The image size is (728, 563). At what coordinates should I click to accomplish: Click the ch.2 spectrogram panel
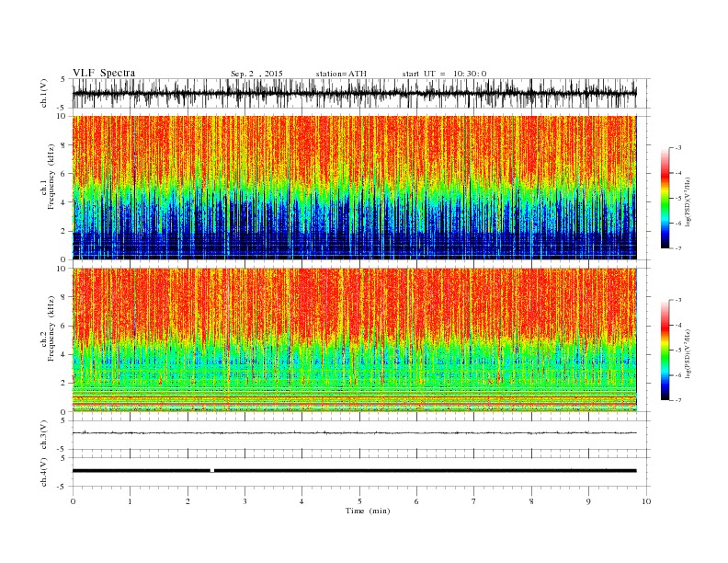tap(354, 340)
